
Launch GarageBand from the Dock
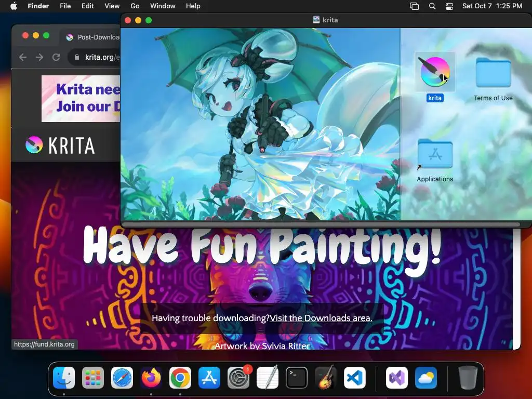coord(326,378)
